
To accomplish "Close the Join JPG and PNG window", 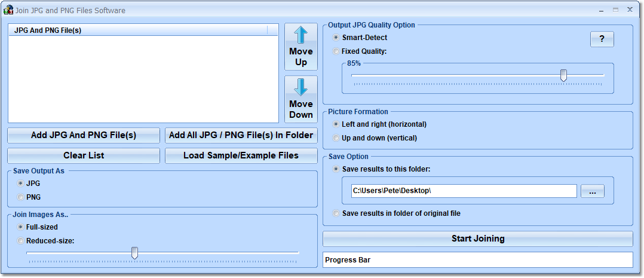I will 630,10.
